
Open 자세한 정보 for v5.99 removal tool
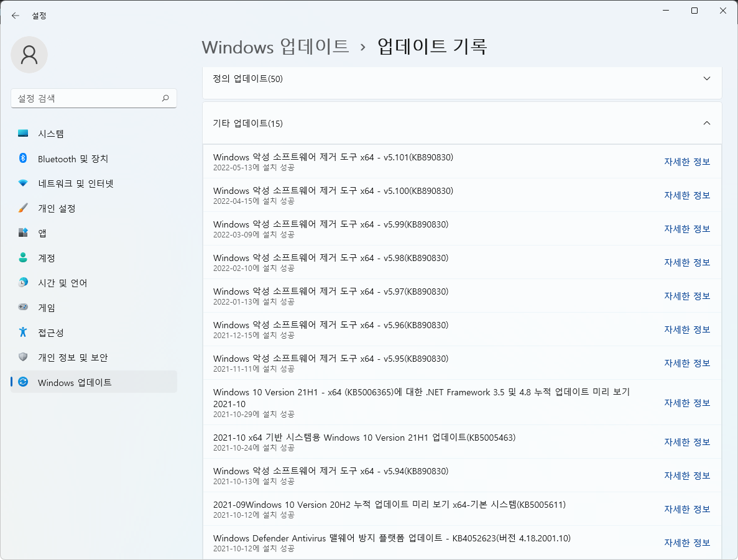686,229
